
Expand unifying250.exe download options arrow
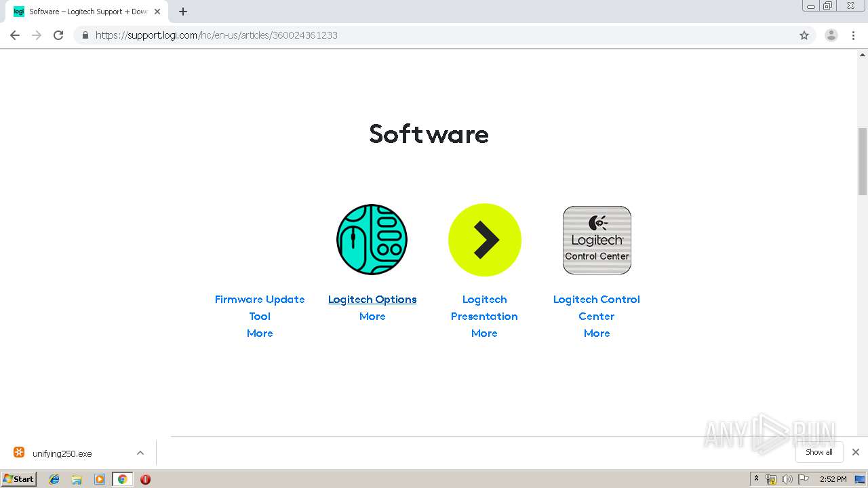[x=140, y=453]
